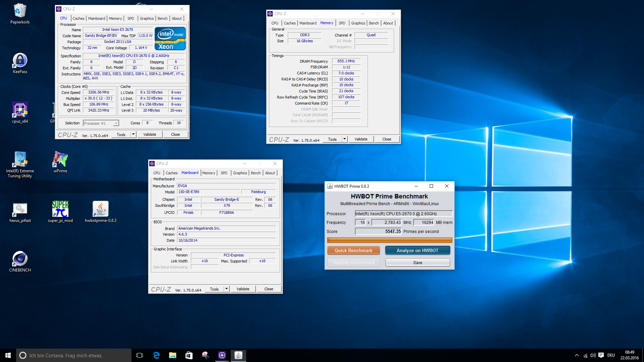Open the Action Center notifications icon
The image size is (644, 362).
(x=601, y=355)
